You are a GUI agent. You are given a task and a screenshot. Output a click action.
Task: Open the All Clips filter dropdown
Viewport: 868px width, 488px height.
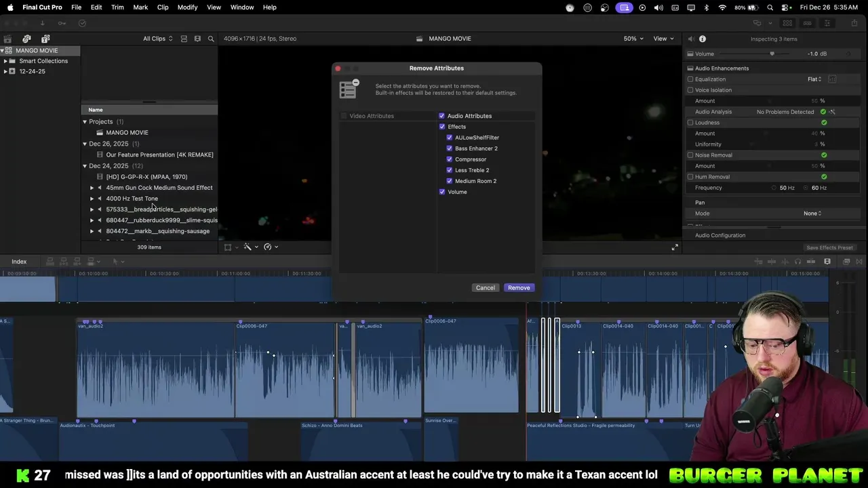click(157, 39)
